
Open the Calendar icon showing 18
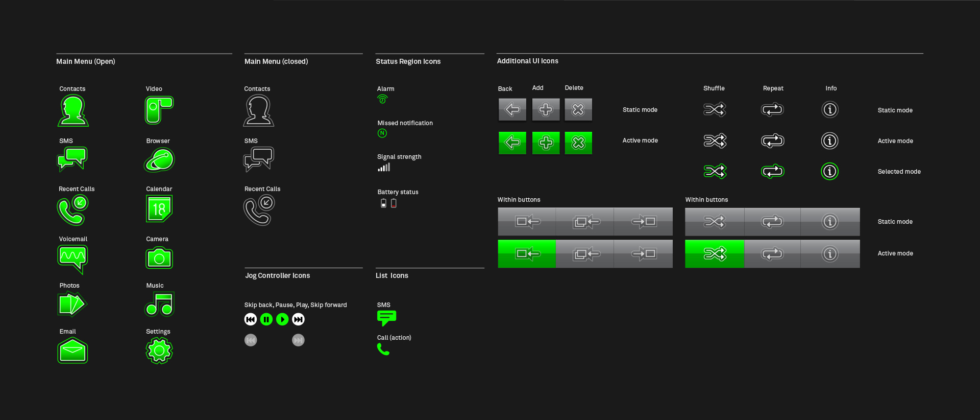[x=159, y=209]
